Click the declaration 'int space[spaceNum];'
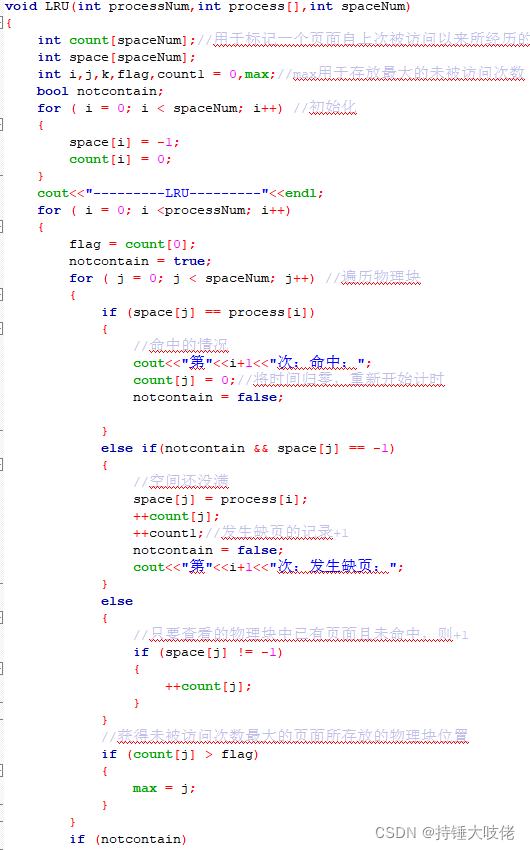Screen dimensions: 530x850 117,57
